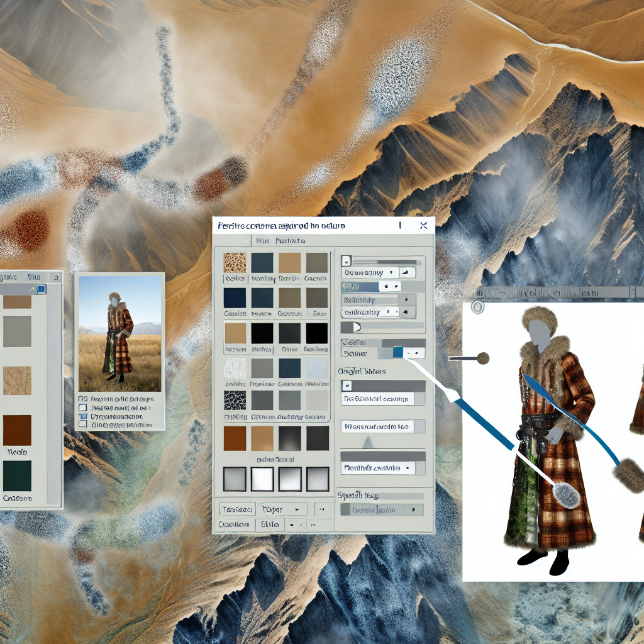
Task: Toggle the first checkbox below the field preview
Action: tap(82, 399)
